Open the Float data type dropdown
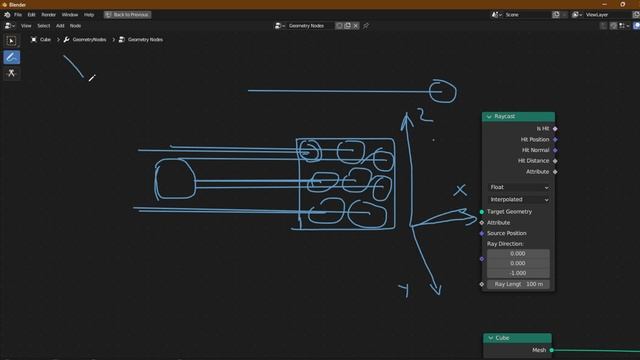The width and height of the screenshot is (640, 360). tap(519, 187)
